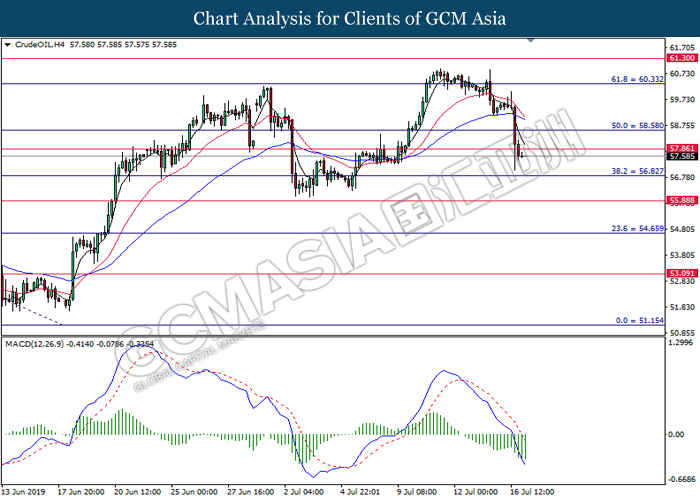Select the 57.861 red price label
This screenshot has height=500, width=700.
pyautogui.click(x=682, y=148)
